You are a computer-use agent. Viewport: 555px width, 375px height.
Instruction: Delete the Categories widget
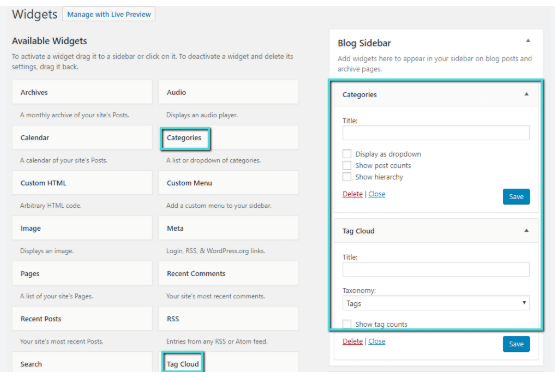(353, 194)
